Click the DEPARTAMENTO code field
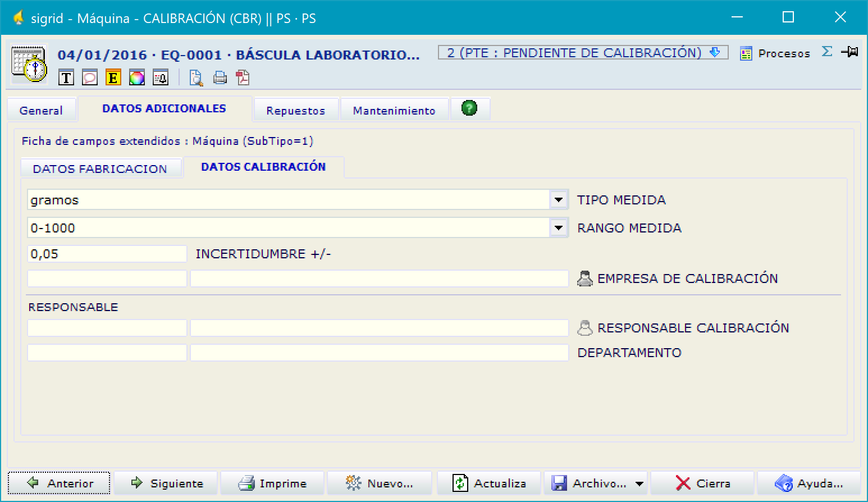The width and height of the screenshot is (868, 502). pos(107,353)
